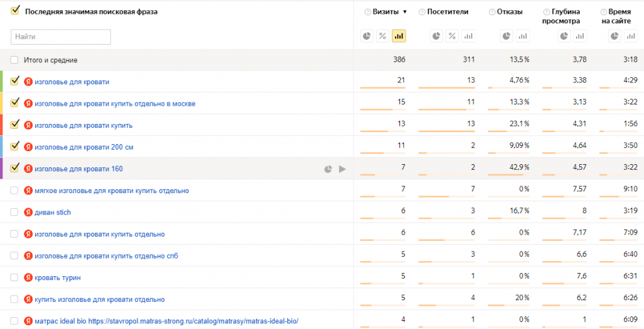Sort by Глубина просмотра column header
Screen dimensions: 644x329
(x=561, y=16)
